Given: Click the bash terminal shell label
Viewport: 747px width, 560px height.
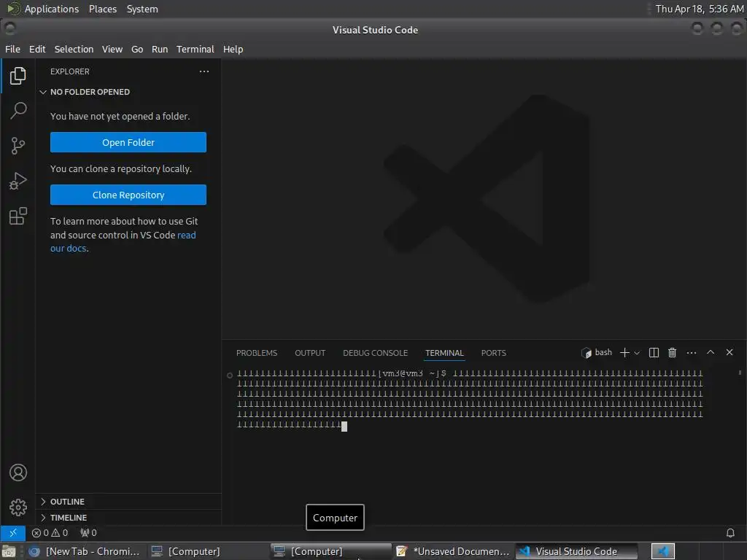Looking at the screenshot, I should point(597,352).
